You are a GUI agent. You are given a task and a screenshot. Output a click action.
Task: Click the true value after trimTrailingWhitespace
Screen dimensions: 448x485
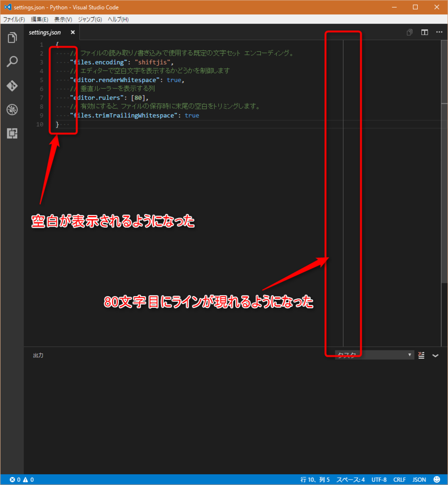click(192, 116)
